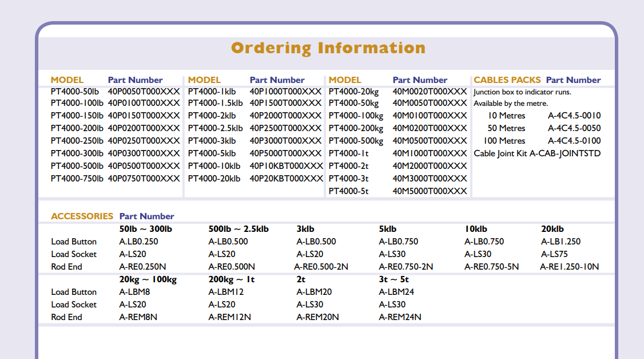Click the ACCESSORIES section header
The image size is (644, 359).
(x=82, y=216)
